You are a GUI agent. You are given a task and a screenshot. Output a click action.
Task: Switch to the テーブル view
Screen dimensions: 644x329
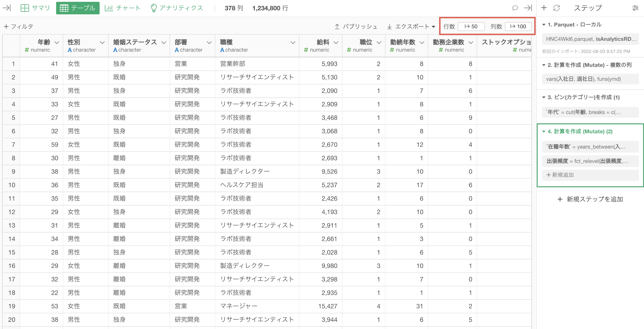(x=78, y=8)
